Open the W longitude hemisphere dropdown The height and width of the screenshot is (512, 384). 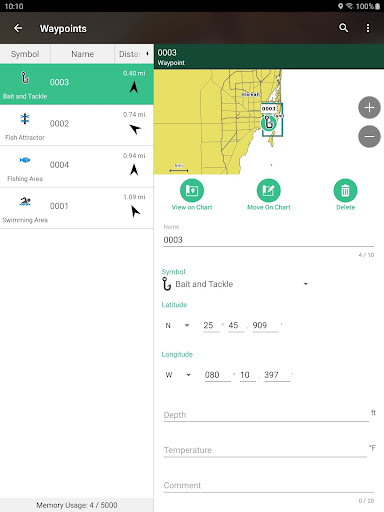pos(178,375)
